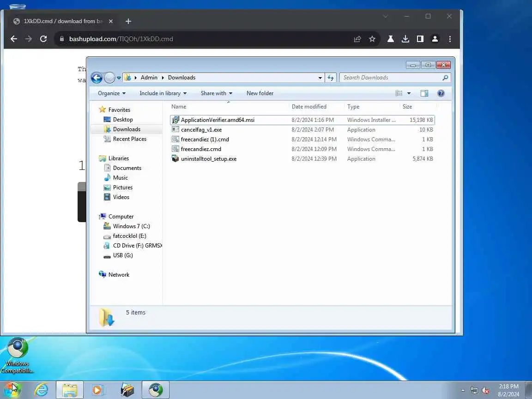Click the Windows Compatibility desktop shortcut
The width and height of the screenshot is (532, 399).
click(17, 355)
